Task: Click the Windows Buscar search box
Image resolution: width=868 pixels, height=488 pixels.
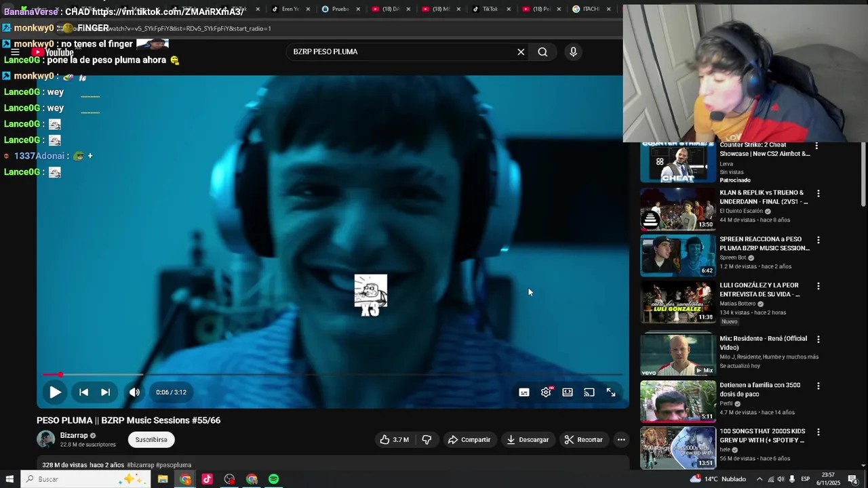Action: point(86,479)
